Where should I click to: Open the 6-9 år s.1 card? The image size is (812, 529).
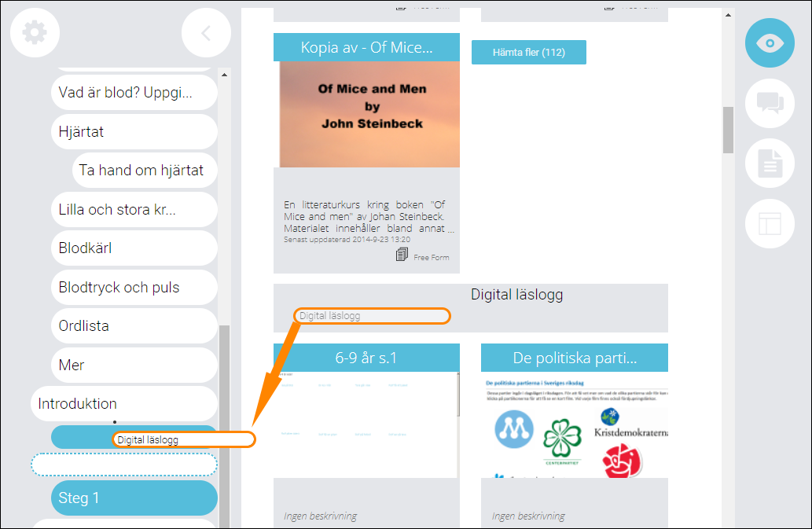click(366, 358)
